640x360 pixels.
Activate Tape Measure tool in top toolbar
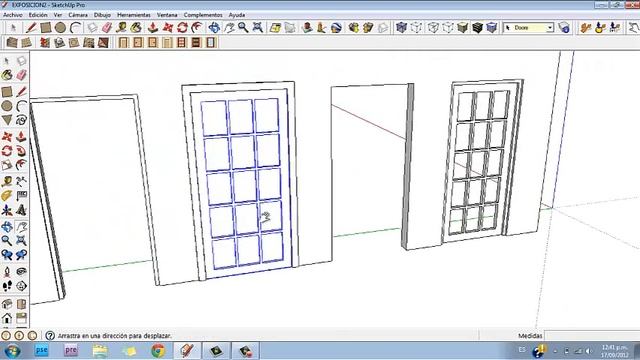121,28
